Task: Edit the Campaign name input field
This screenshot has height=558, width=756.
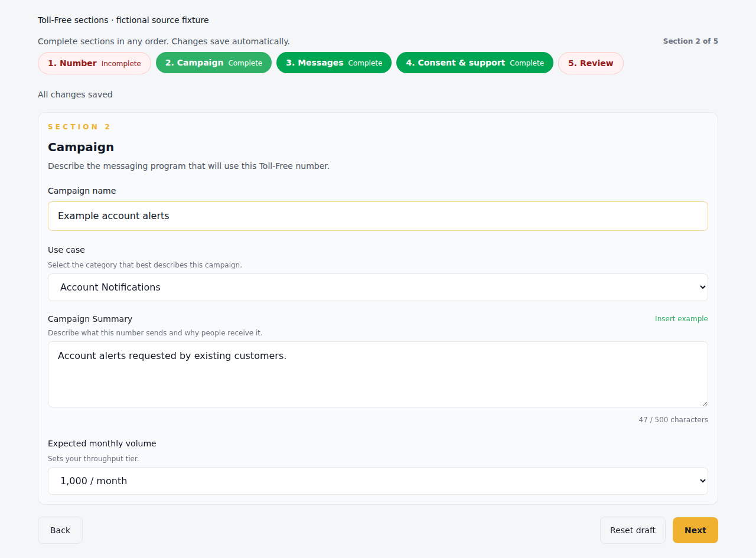Action: (378, 216)
